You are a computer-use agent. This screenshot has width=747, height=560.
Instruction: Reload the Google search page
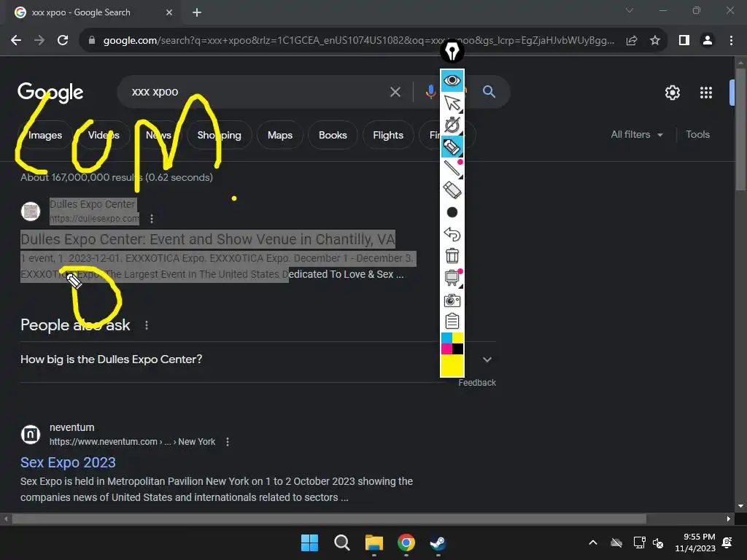[63, 41]
